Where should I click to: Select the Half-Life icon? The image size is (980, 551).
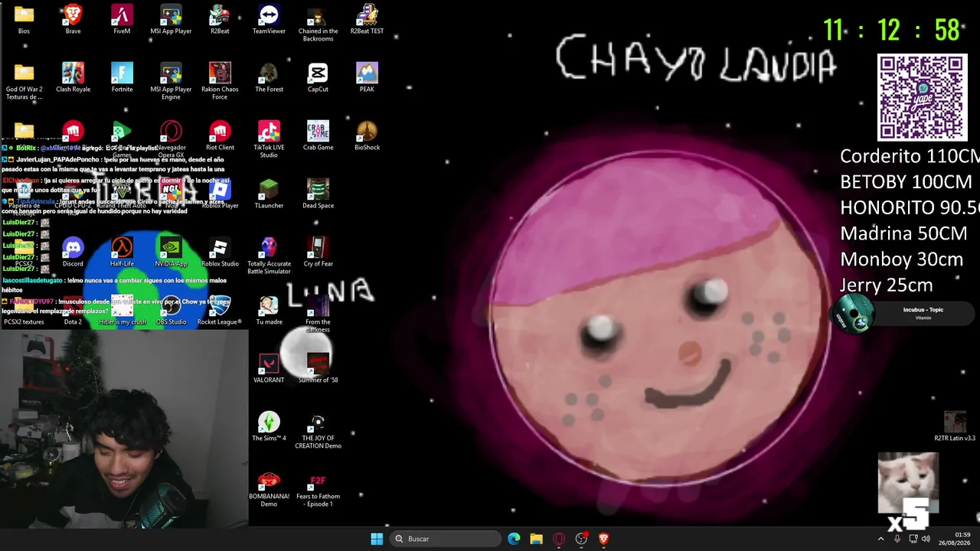pyautogui.click(x=122, y=252)
